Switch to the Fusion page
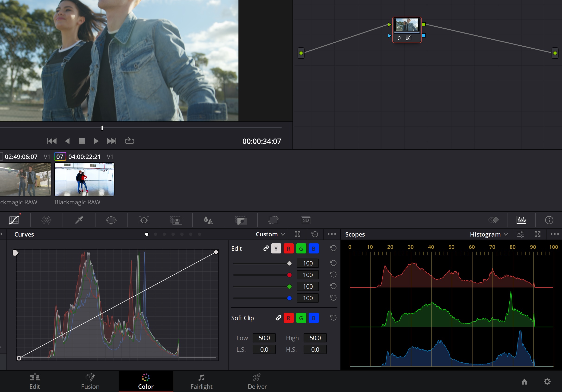Viewport: 562px width, 392px height. point(90,382)
